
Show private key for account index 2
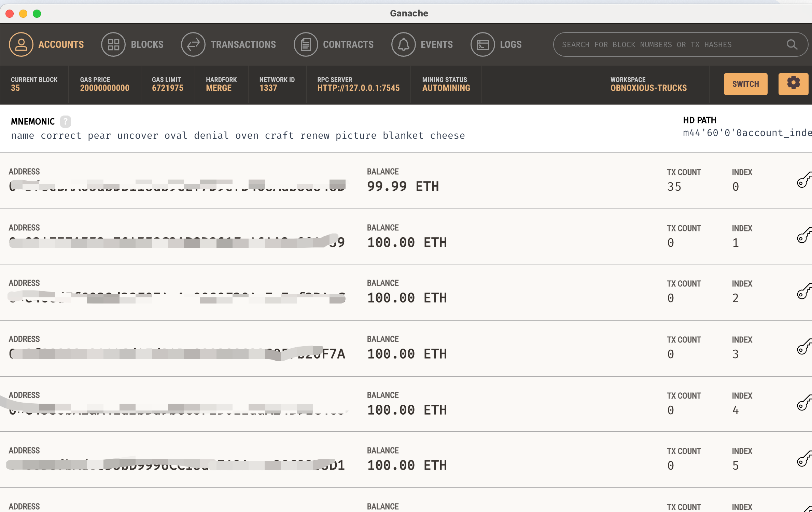point(804,291)
